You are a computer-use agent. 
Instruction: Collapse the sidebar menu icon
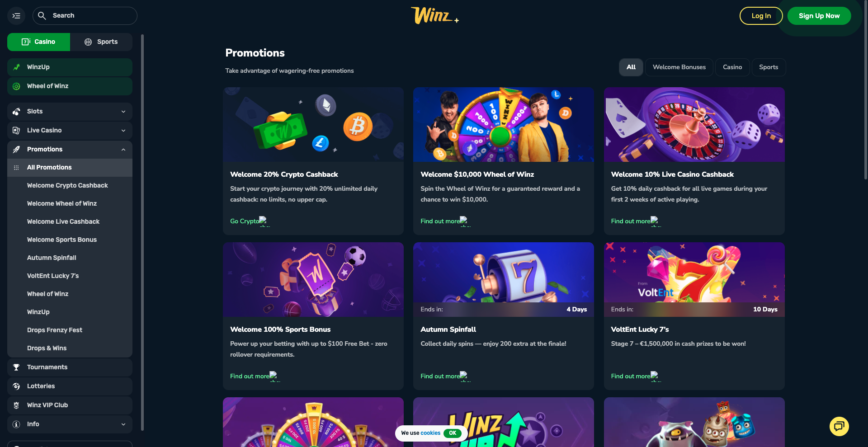[16, 16]
